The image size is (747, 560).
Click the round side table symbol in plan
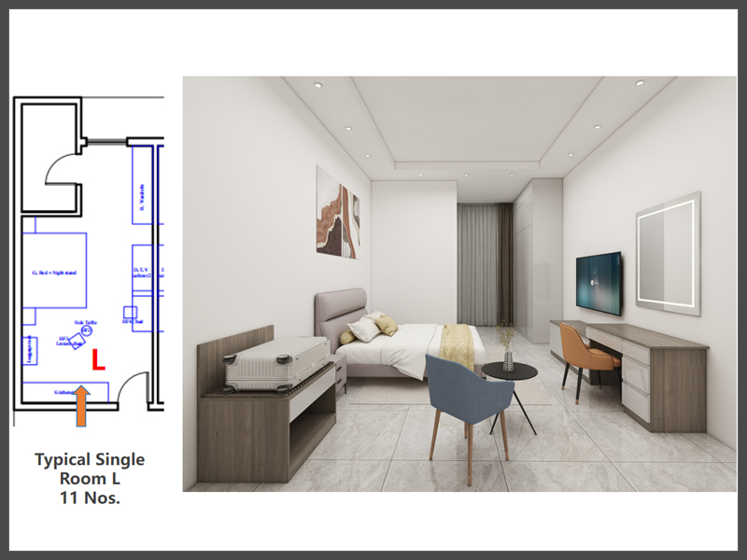(x=86, y=330)
